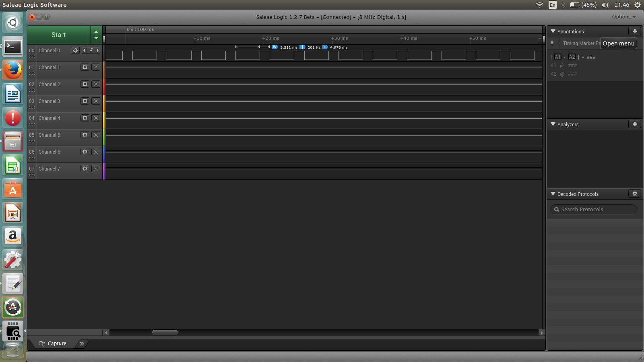Click Channel 2 red color bar
This screenshot has height=362, width=644.
pos(104,86)
